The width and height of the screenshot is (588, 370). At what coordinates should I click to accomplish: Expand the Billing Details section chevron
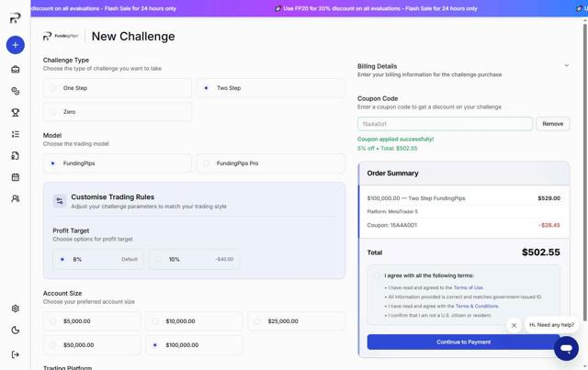[567, 65]
